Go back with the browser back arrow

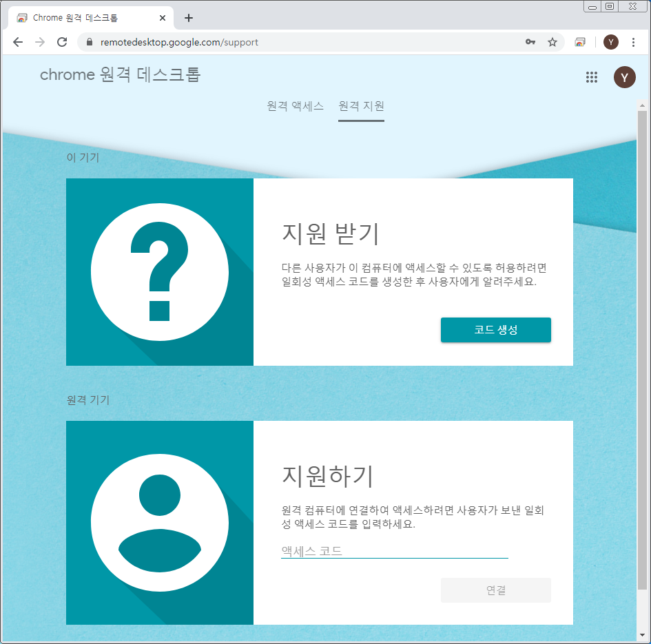coord(18,42)
